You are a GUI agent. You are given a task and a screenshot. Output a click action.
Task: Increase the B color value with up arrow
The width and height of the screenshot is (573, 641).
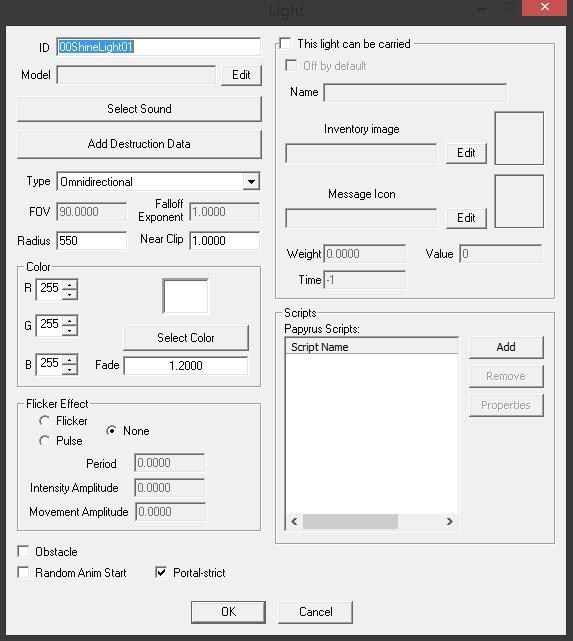(x=70, y=360)
